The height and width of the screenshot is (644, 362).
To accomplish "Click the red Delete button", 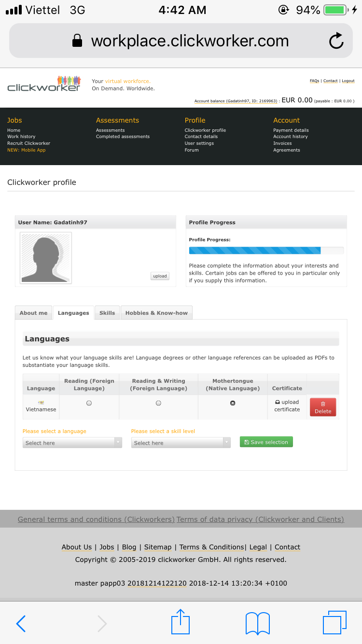I will 323,407.
